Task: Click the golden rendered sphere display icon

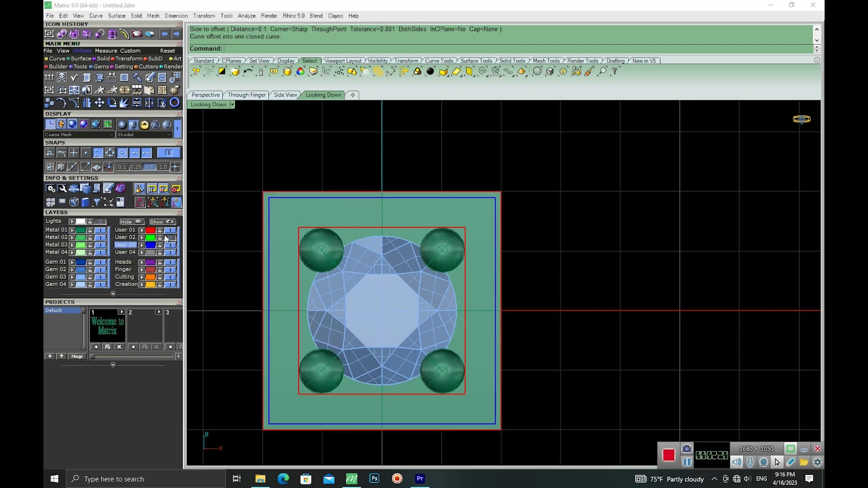Action: click(145, 125)
